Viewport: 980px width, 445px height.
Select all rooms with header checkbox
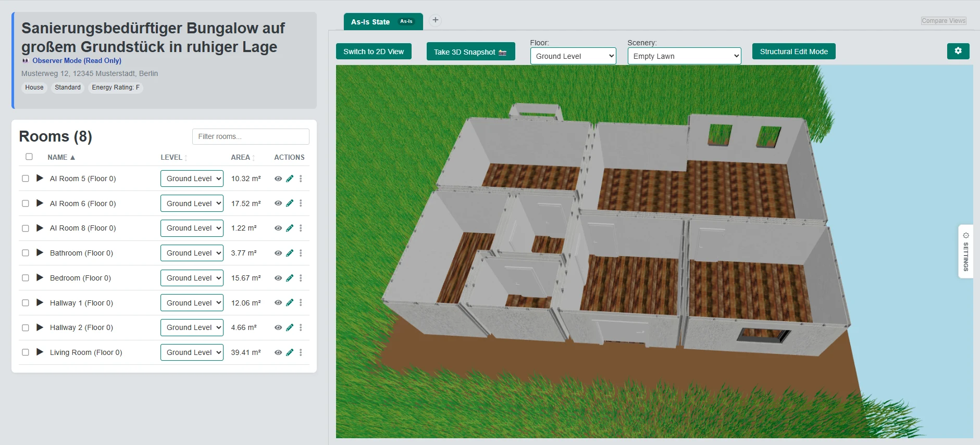click(x=29, y=157)
